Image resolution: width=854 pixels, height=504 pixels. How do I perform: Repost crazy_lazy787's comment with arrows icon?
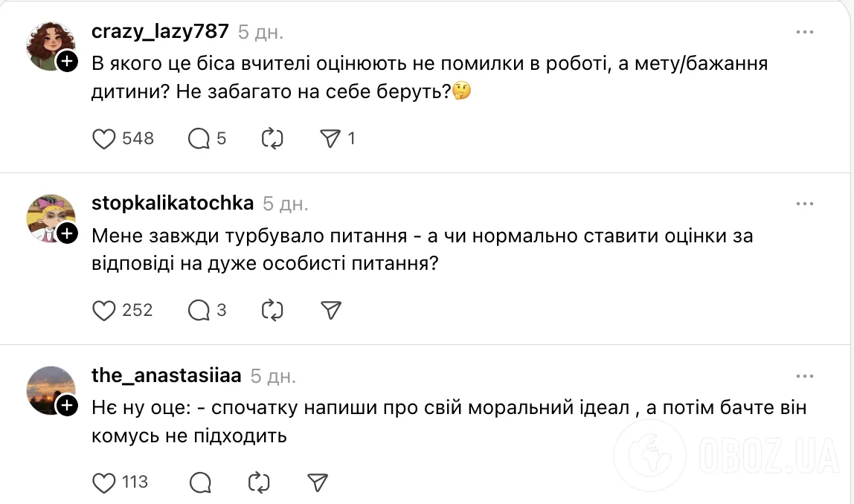coord(272,138)
